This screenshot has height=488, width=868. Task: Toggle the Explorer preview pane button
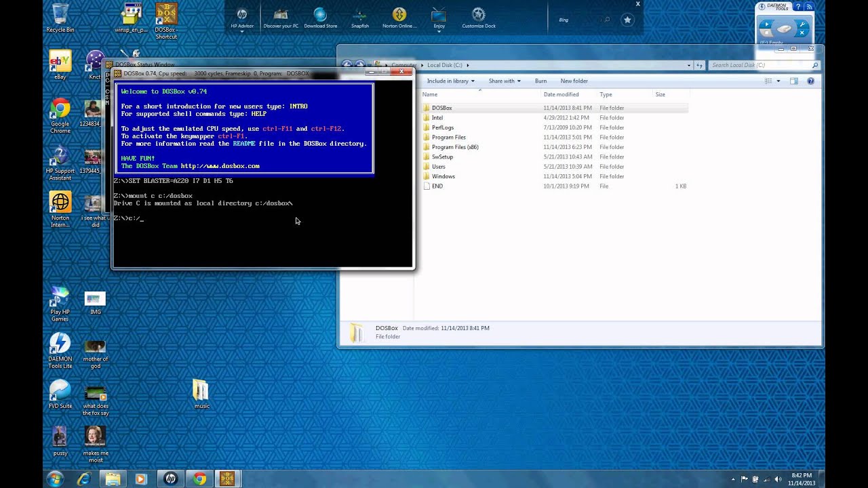tap(794, 81)
